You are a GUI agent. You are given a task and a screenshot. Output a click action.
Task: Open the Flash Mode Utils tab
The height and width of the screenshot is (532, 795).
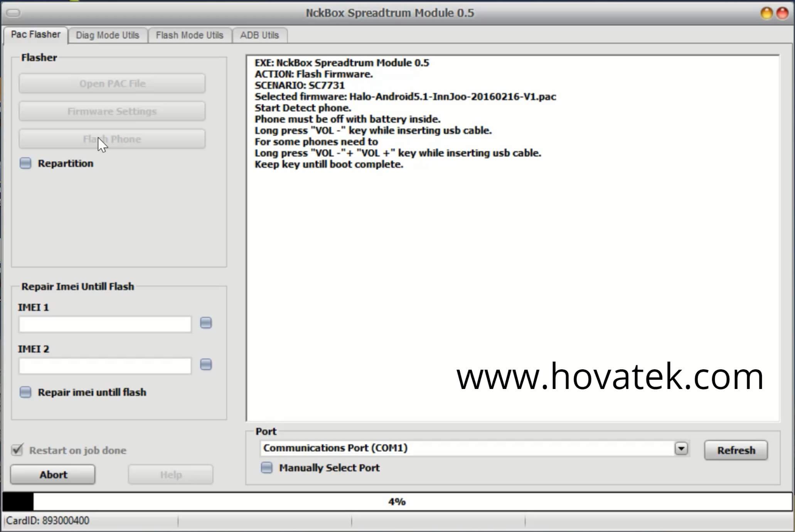(190, 35)
